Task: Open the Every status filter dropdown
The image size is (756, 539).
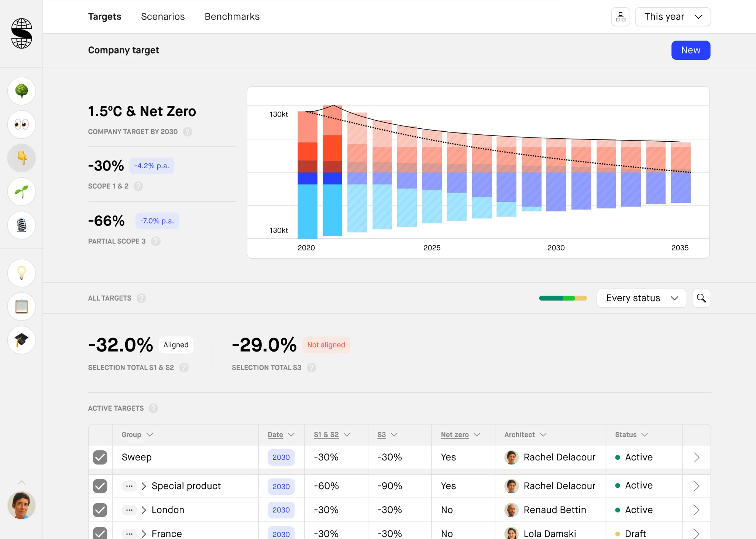Action: click(642, 298)
